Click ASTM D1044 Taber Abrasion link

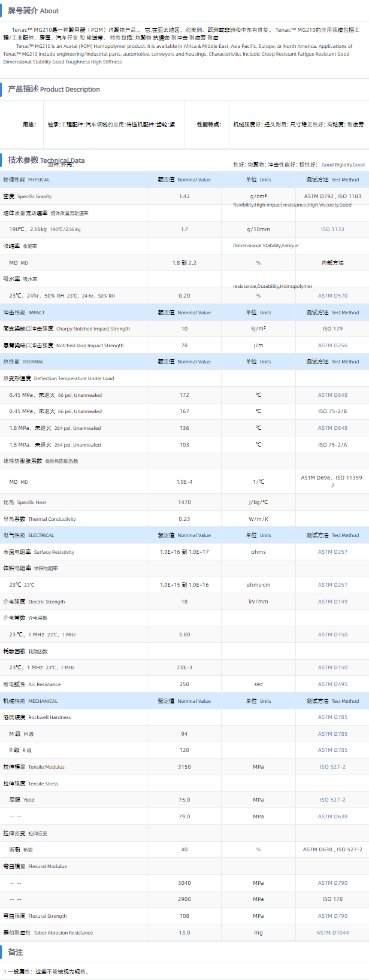332,933
